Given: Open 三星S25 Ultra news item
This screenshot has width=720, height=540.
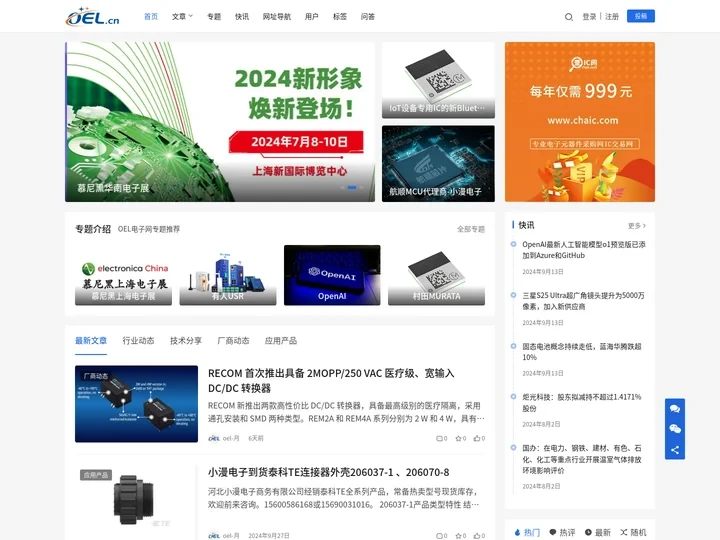Looking at the screenshot, I should click(584, 301).
